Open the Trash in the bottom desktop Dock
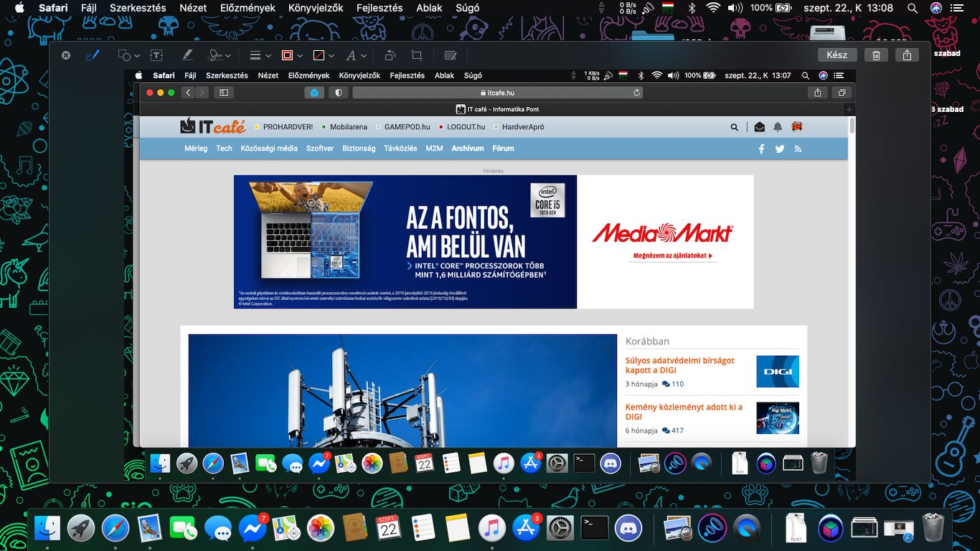 (933, 529)
